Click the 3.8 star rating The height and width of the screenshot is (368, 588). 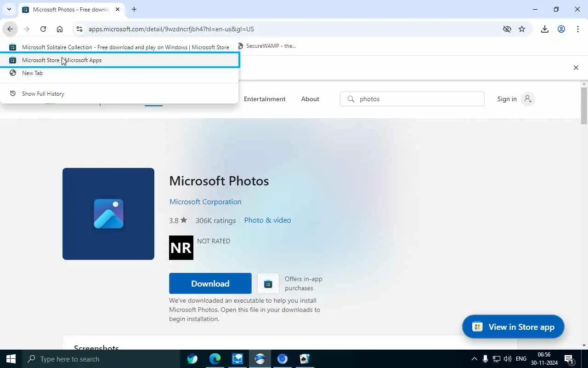coord(178,220)
